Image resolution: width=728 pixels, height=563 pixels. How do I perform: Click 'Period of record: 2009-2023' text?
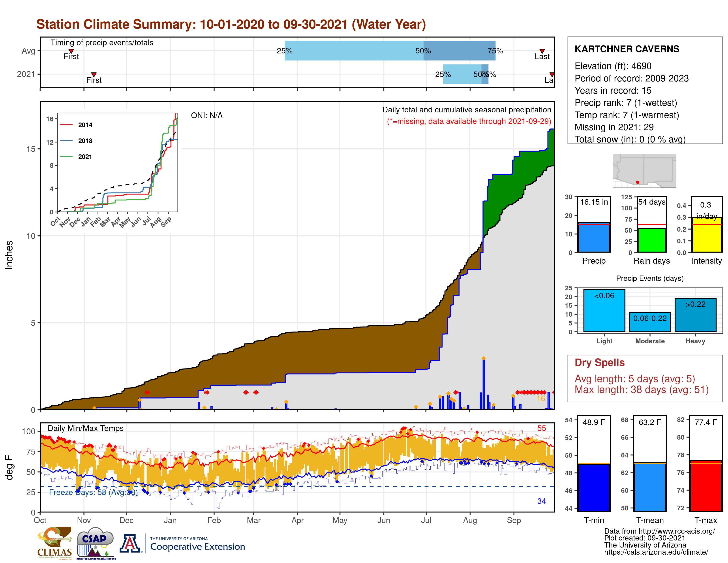tap(631, 78)
